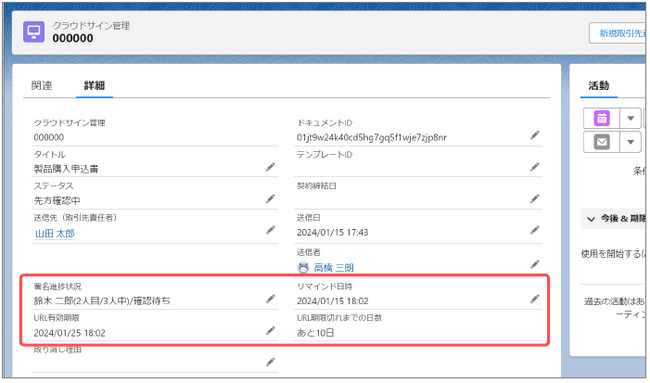Click the pencil icon for 契約締結日

click(535, 199)
